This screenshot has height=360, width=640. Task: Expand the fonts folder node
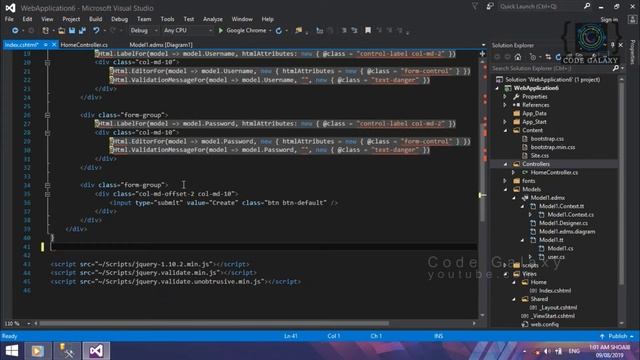505,181
